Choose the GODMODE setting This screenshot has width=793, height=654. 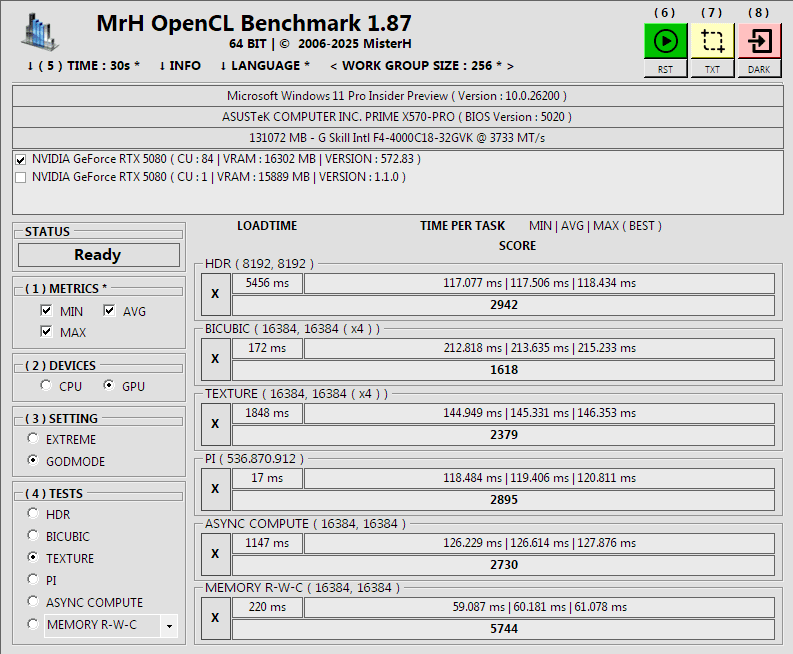pyautogui.click(x=33, y=460)
